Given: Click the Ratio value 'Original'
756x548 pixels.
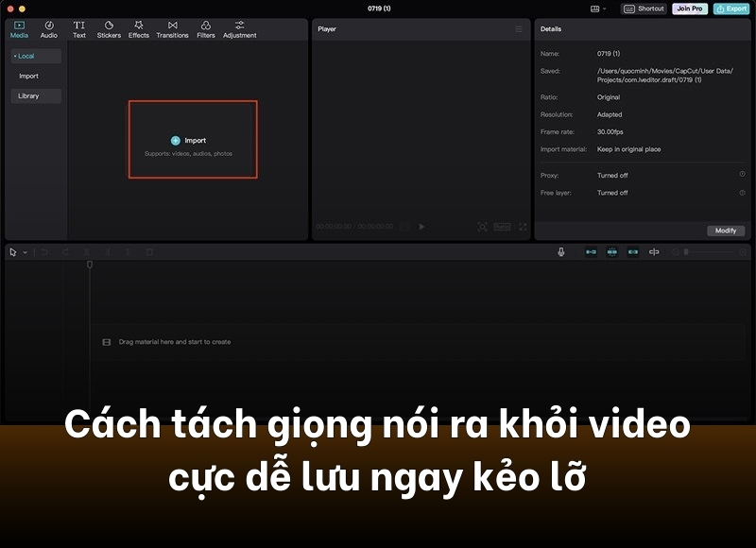Looking at the screenshot, I should (609, 97).
